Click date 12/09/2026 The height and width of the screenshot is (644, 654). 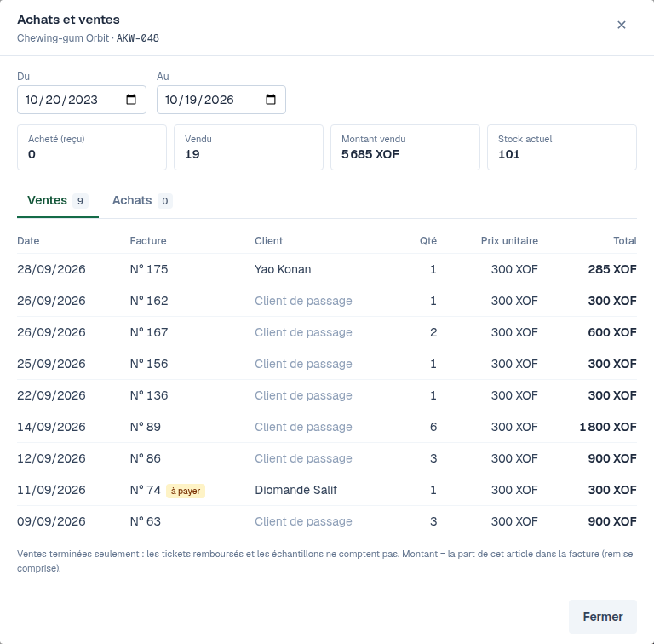[x=51, y=458]
